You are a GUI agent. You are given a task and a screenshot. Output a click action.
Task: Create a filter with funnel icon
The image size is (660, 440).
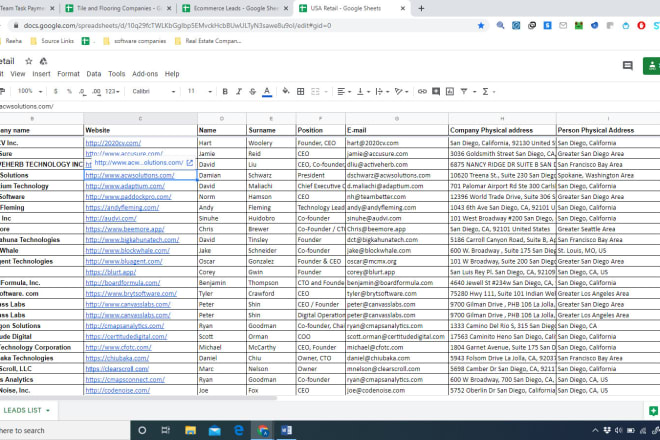click(x=464, y=91)
